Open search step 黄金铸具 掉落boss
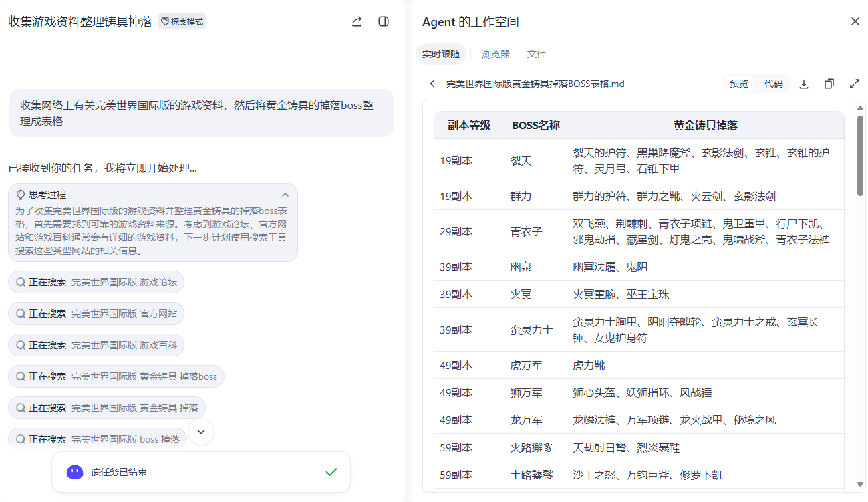868x502 pixels. point(116,376)
